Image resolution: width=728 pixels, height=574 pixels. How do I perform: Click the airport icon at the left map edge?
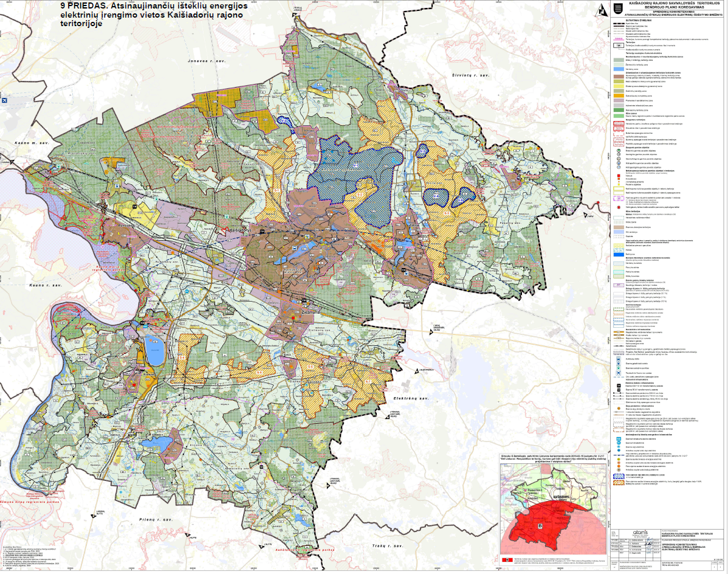(4, 100)
